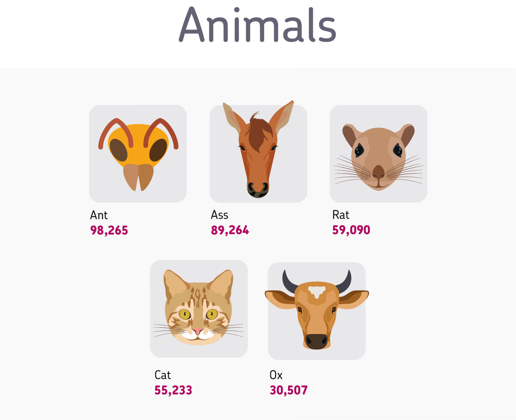Click the ant head icon
Image resolution: width=516 pixels, height=420 pixels.
[138, 154]
